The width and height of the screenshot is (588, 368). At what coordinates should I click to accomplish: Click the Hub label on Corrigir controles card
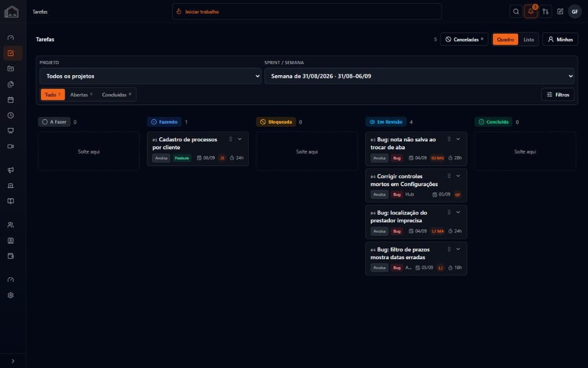[409, 195]
